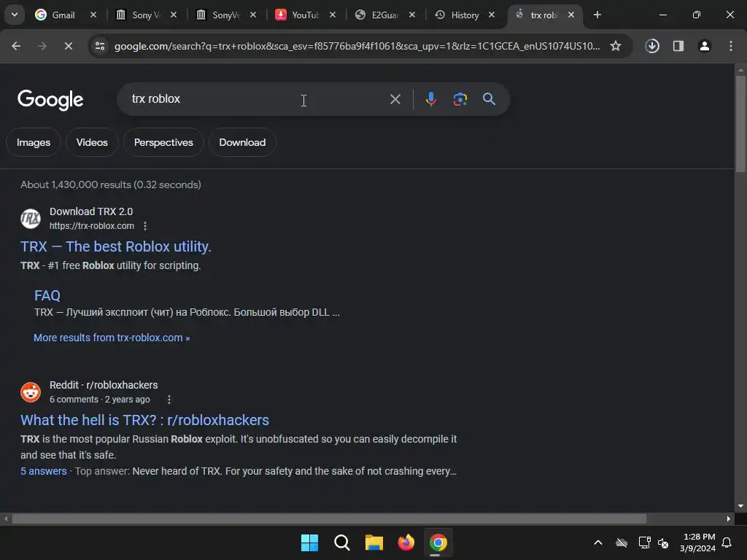Image resolution: width=747 pixels, height=560 pixels.
Task: Go back to previous page
Action: point(16,46)
